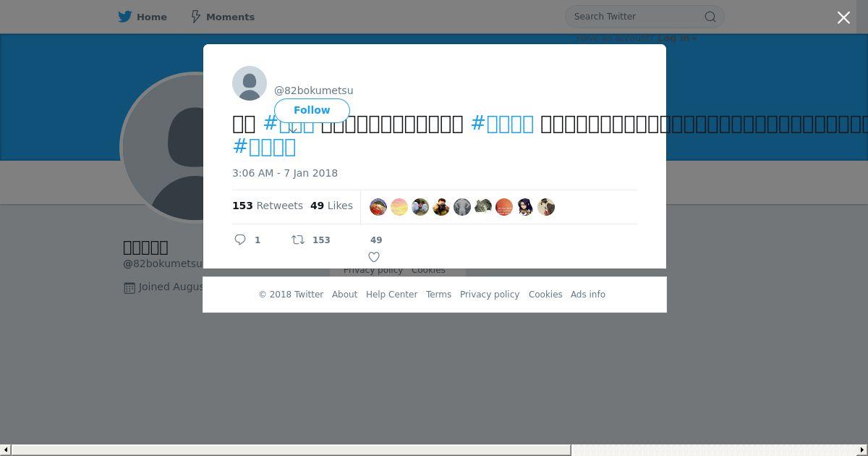The width and height of the screenshot is (868, 456).
Task: Open the Ads info footer link
Action: click(588, 295)
